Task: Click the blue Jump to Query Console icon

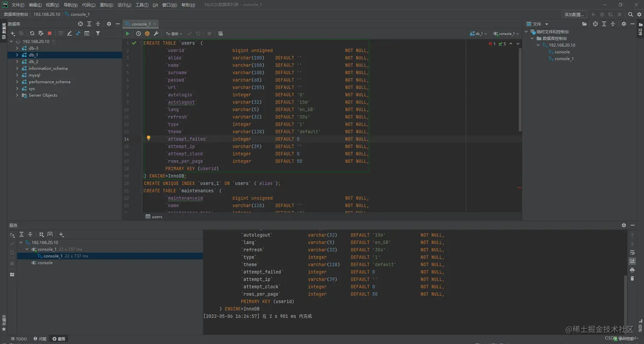Action: coord(78,33)
